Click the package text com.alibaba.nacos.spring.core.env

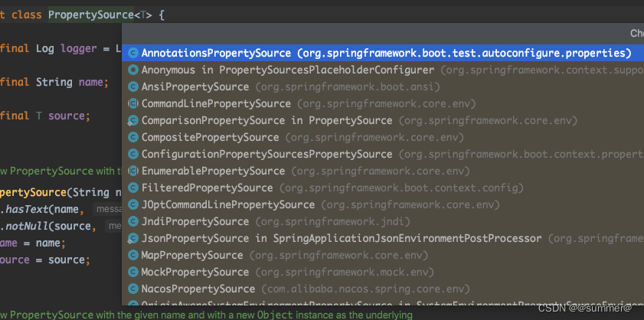(x=365, y=289)
